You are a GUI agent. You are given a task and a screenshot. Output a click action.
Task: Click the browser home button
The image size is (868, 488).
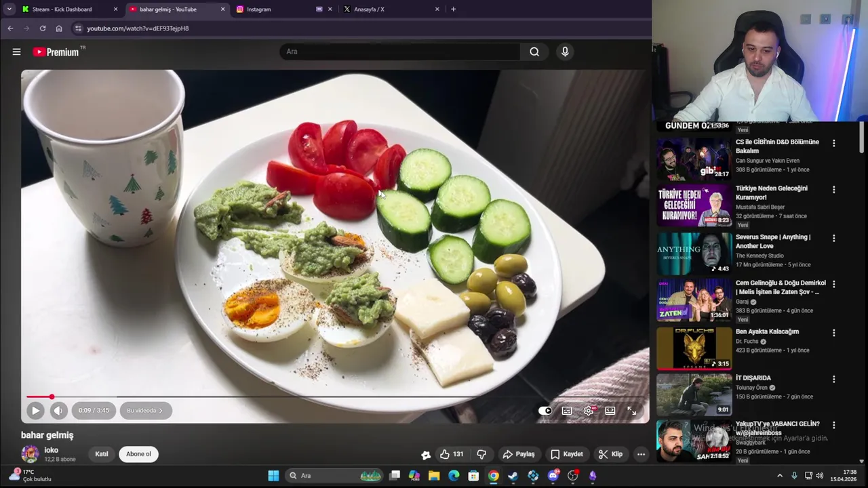pyautogui.click(x=59, y=28)
